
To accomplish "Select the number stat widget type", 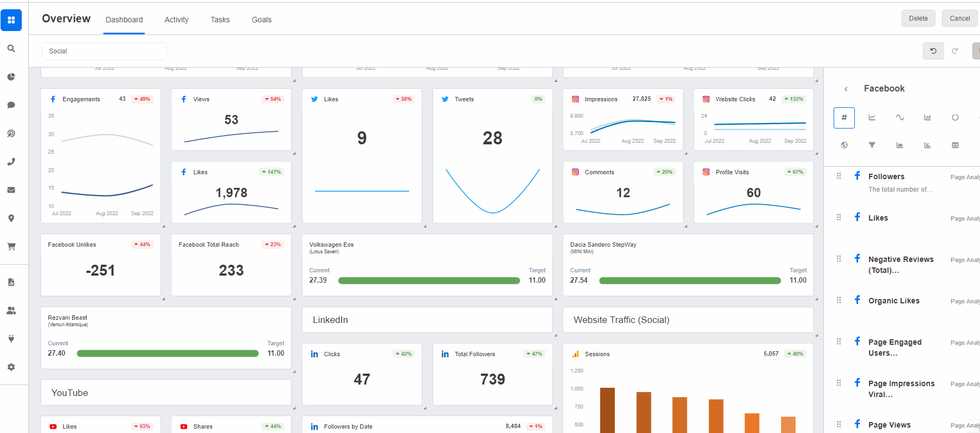I will [x=844, y=118].
